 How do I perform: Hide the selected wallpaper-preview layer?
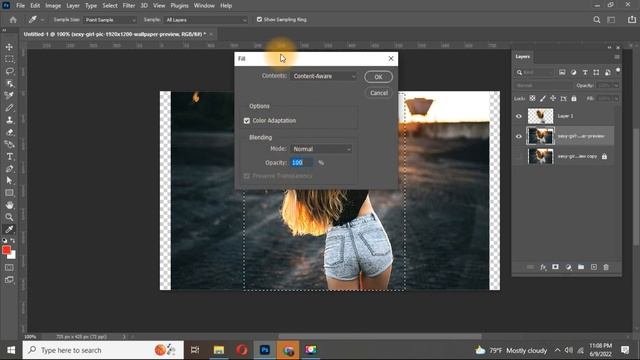(x=519, y=136)
